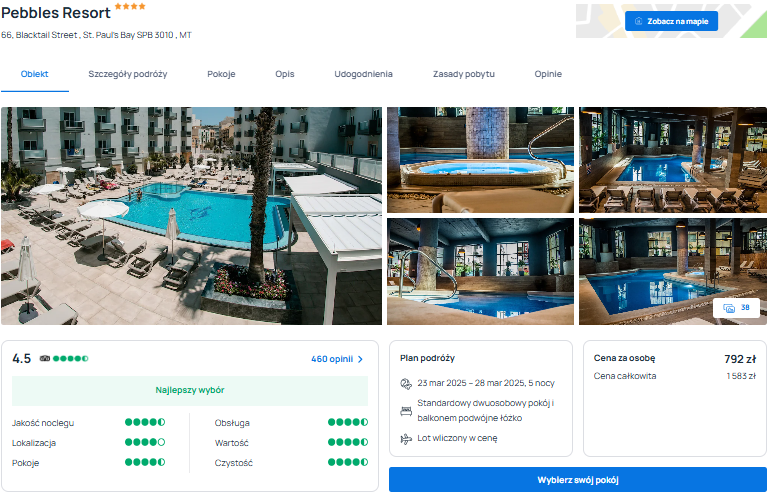
Task: Click the bed icon beside room type
Action: click(406, 411)
